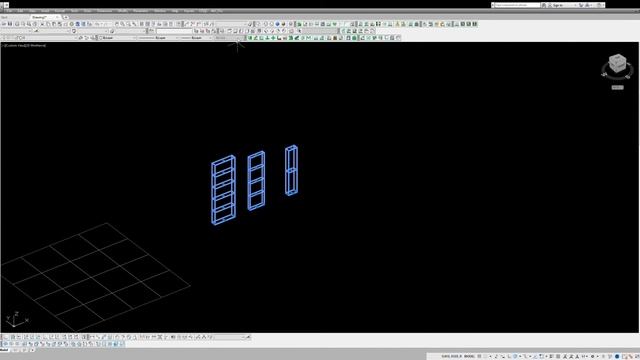Toggle the grid display in status bar
Image resolution: width=640 pixels, height=360 pixels.
[x=480, y=356]
